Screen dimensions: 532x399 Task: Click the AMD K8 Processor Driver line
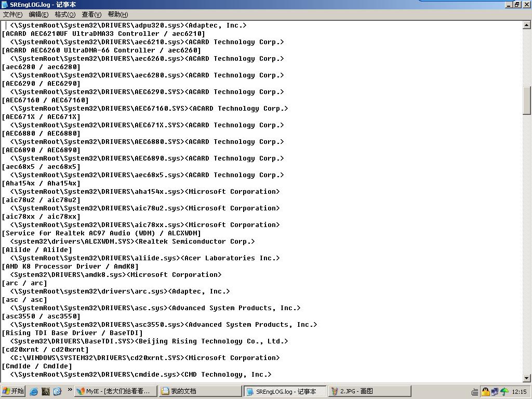tap(70, 267)
